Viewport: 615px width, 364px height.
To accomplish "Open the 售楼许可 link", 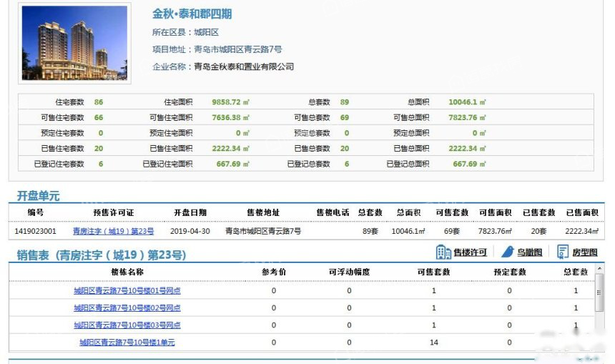I will 471,252.
